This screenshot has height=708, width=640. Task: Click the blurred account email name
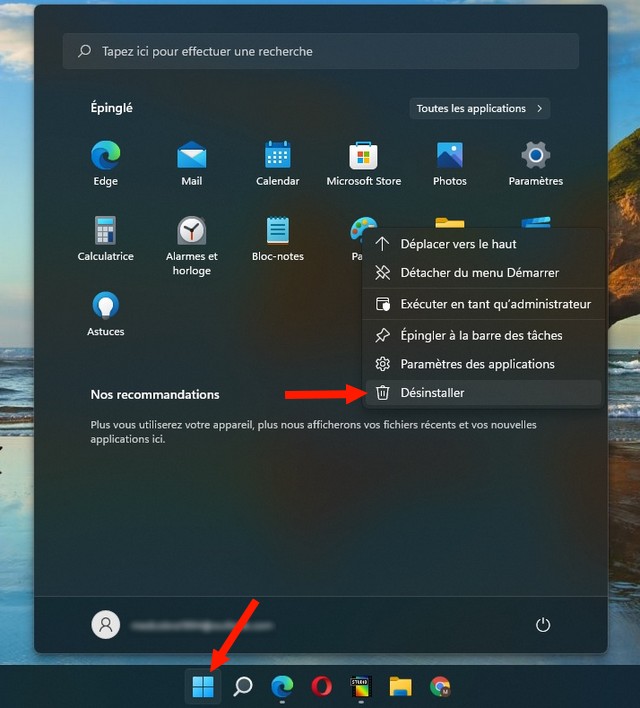click(x=202, y=625)
